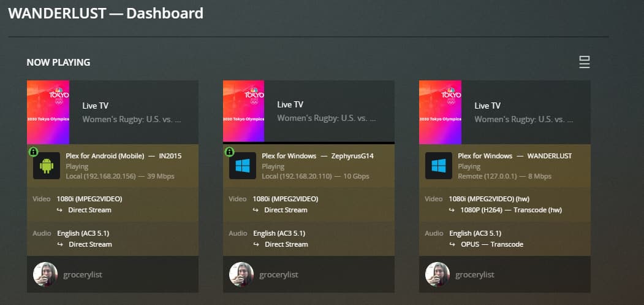The height and width of the screenshot is (305, 644).
Task: Click the green lock badge on the ZephyrusG14 session
Action: 229,152
